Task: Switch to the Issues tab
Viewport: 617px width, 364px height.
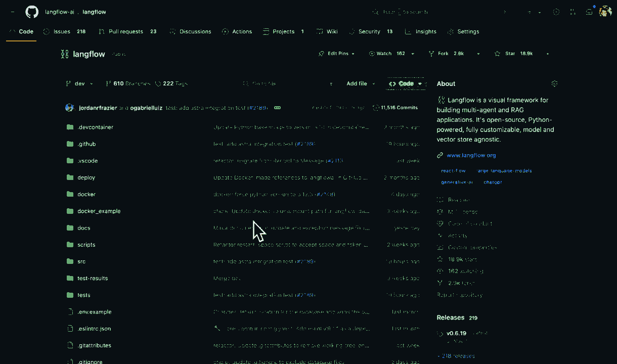Action: 65,31
